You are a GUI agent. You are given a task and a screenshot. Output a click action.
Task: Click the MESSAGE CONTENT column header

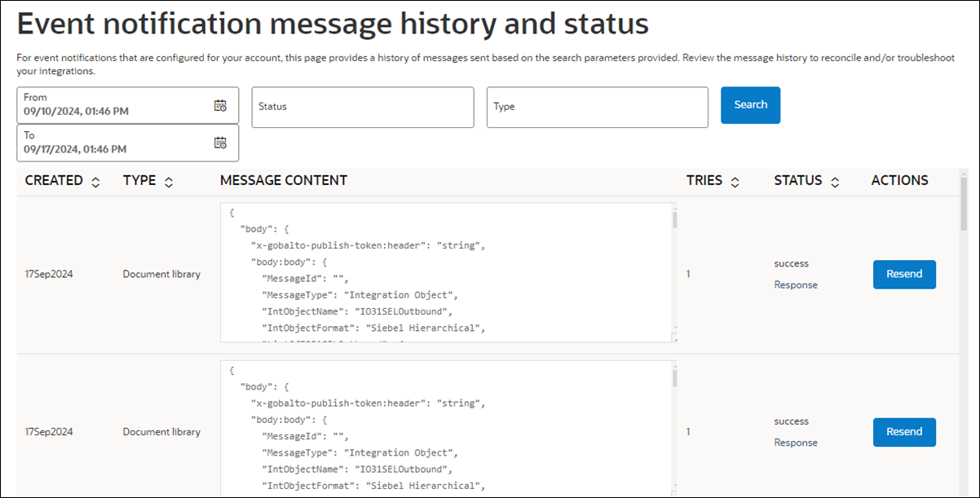[284, 181]
